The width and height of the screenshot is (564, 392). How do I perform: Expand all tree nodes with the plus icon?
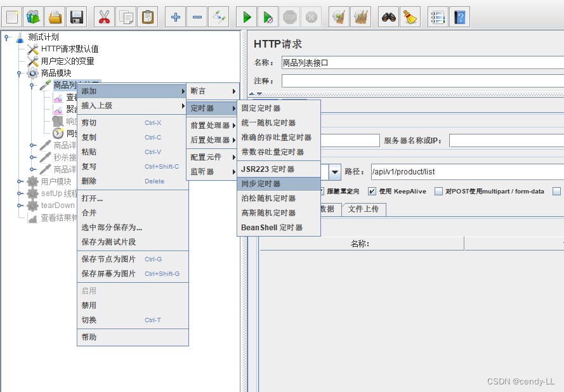175,16
